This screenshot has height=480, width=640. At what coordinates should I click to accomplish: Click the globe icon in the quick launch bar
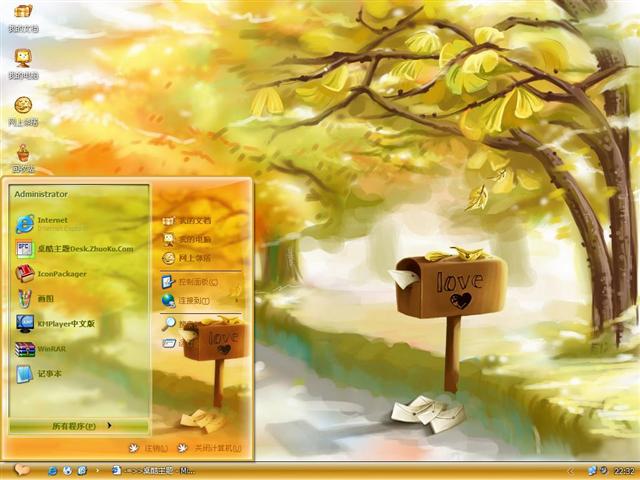pyautogui.click(x=67, y=471)
